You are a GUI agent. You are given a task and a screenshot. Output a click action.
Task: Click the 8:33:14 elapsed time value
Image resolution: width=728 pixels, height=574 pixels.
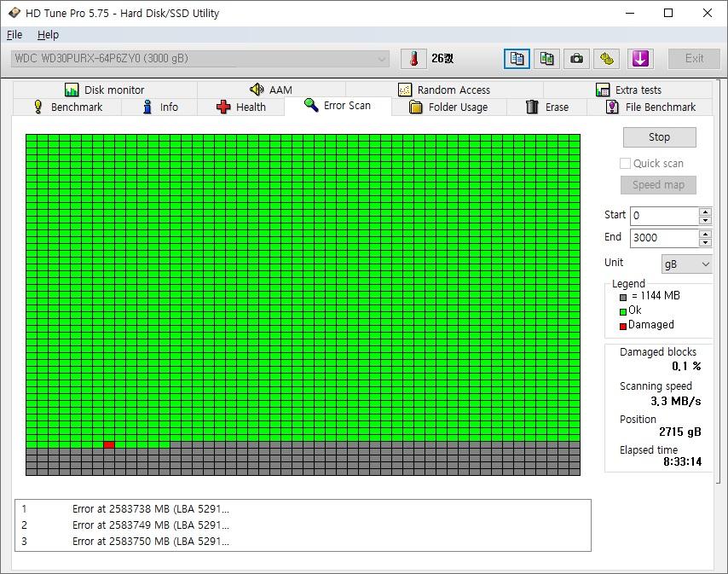pyautogui.click(x=682, y=461)
